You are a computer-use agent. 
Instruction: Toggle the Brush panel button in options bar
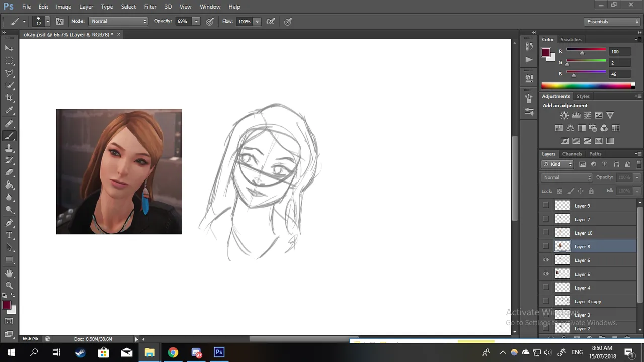click(59, 21)
